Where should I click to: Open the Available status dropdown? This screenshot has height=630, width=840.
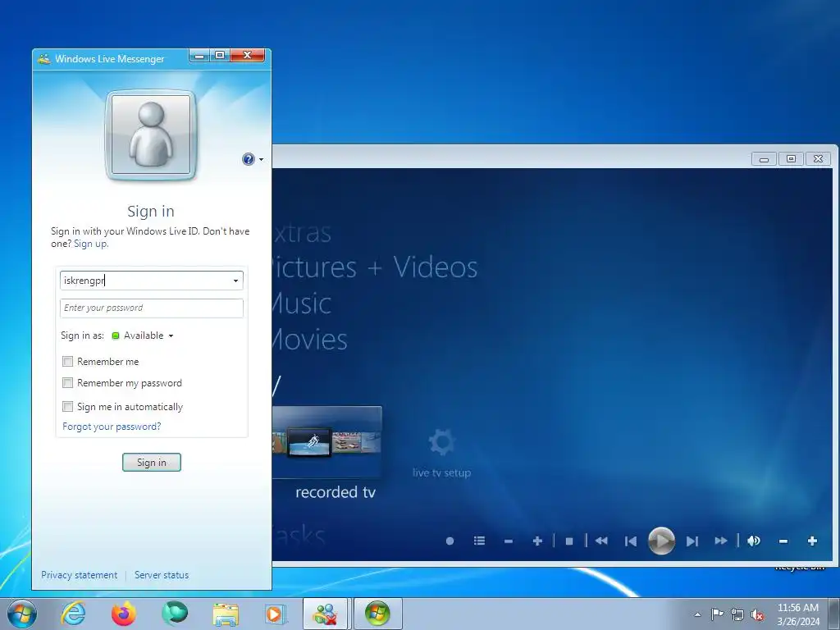(x=143, y=336)
